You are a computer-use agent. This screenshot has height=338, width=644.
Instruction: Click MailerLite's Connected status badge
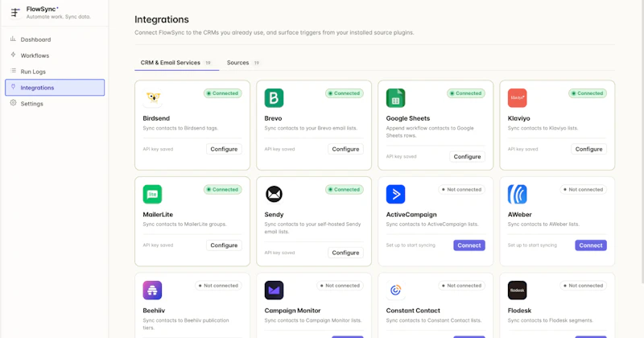[223, 189]
